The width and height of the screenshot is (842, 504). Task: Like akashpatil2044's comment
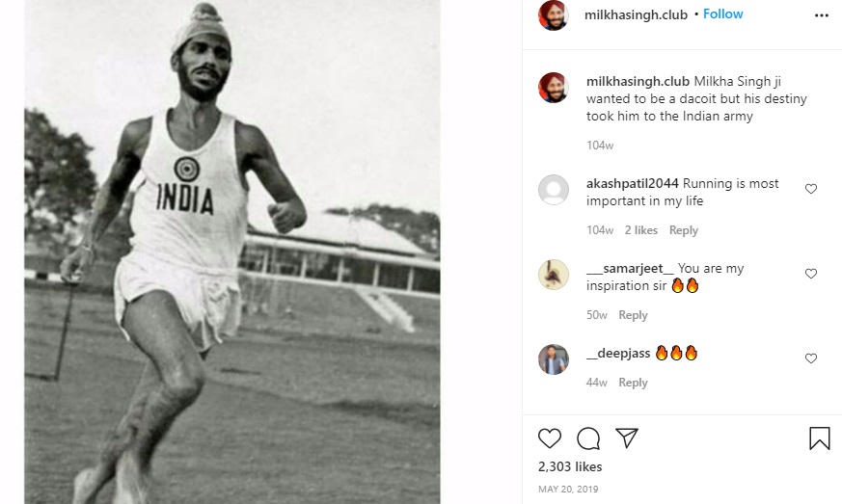tap(811, 189)
